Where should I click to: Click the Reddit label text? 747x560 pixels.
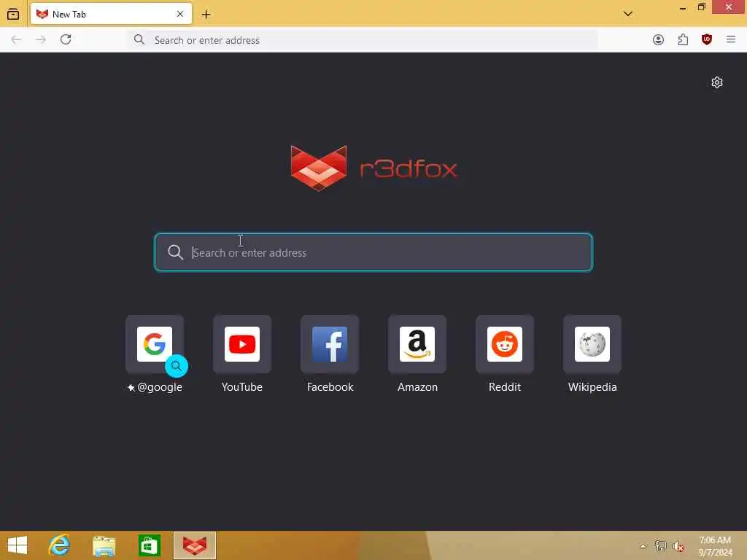[505, 387]
